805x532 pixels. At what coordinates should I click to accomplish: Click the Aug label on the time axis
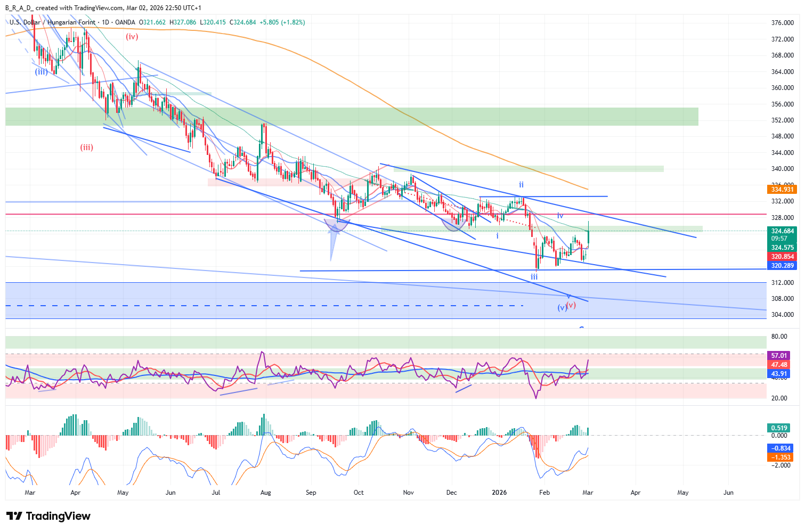265,493
